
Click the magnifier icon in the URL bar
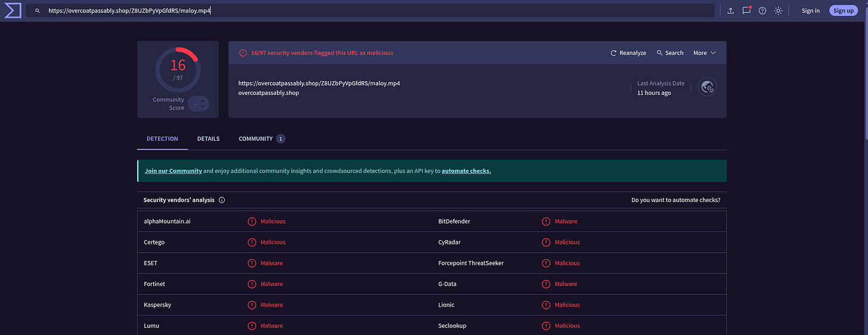tap(38, 11)
